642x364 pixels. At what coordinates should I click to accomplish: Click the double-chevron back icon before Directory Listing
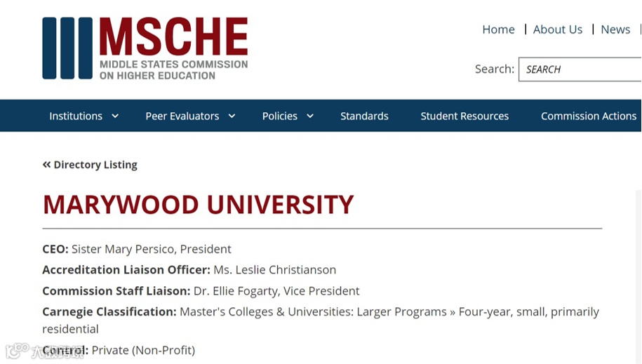pyautogui.click(x=46, y=165)
